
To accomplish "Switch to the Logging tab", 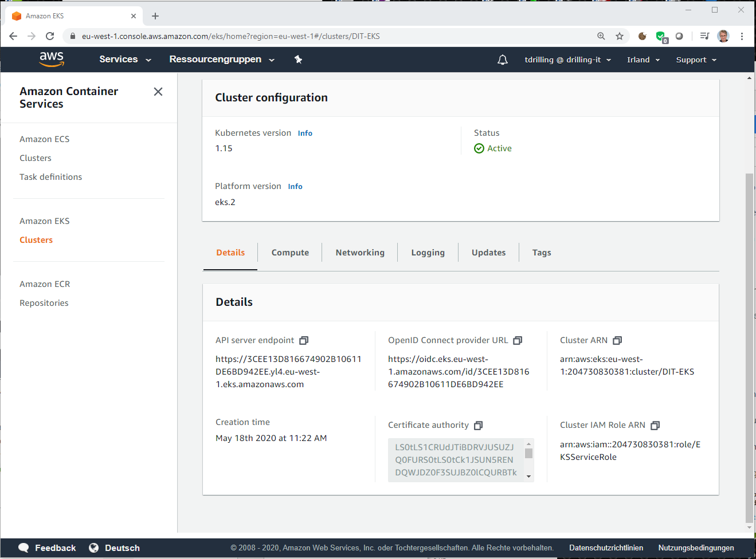I will pyautogui.click(x=428, y=253).
